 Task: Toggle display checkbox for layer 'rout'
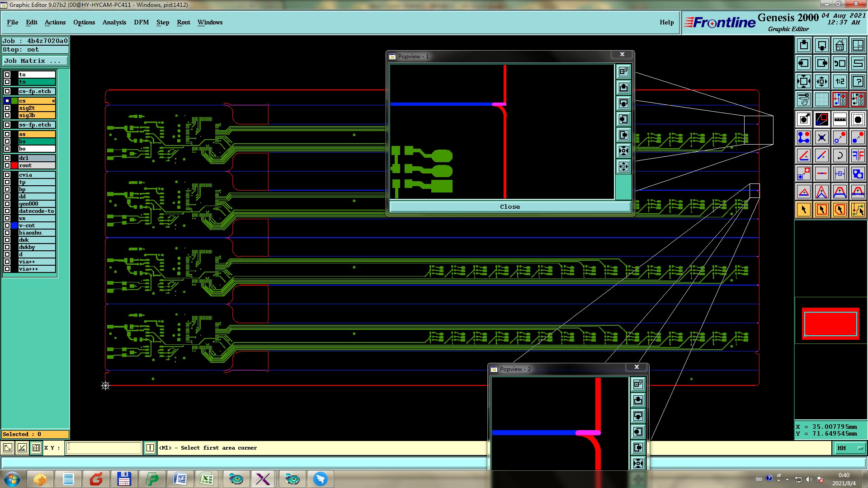pos(7,165)
